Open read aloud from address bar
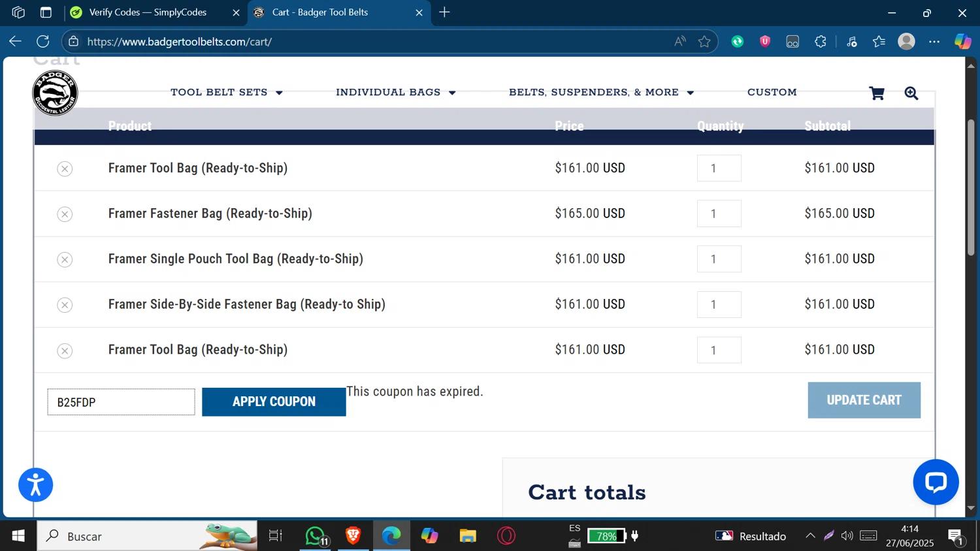980x551 pixels. point(680,41)
